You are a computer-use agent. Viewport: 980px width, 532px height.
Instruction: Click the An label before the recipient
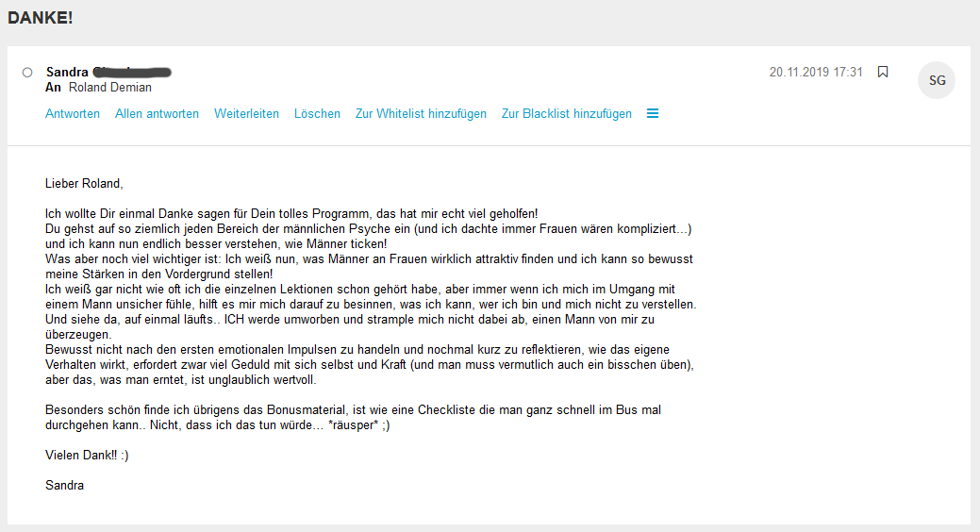53,88
